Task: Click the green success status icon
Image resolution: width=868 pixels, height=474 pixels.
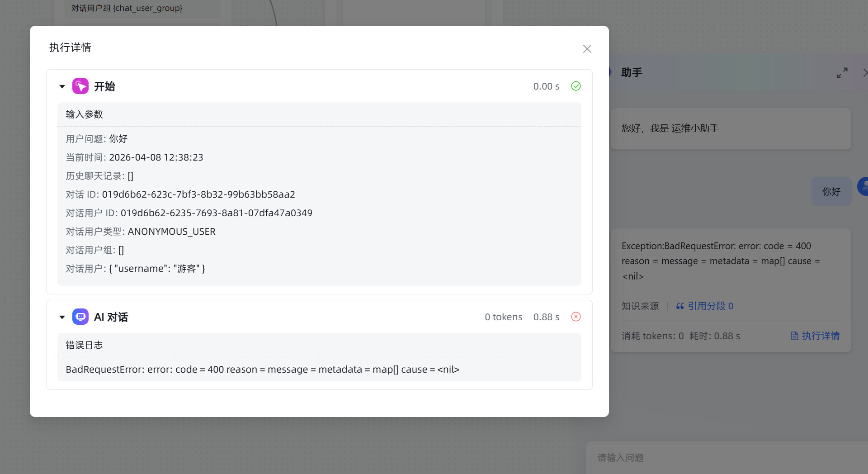Action: pyautogui.click(x=576, y=86)
